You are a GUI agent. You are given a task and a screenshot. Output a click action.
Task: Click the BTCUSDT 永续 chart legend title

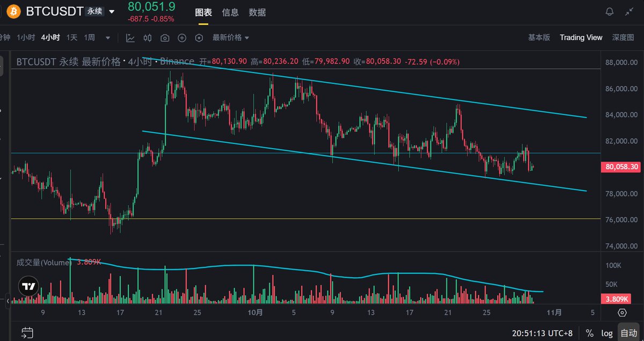(69, 62)
